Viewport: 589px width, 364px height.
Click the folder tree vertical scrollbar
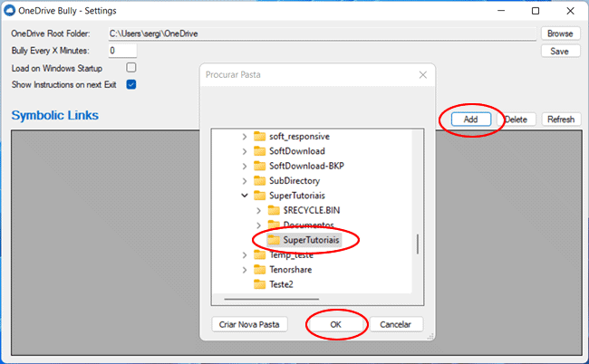(417, 244)
